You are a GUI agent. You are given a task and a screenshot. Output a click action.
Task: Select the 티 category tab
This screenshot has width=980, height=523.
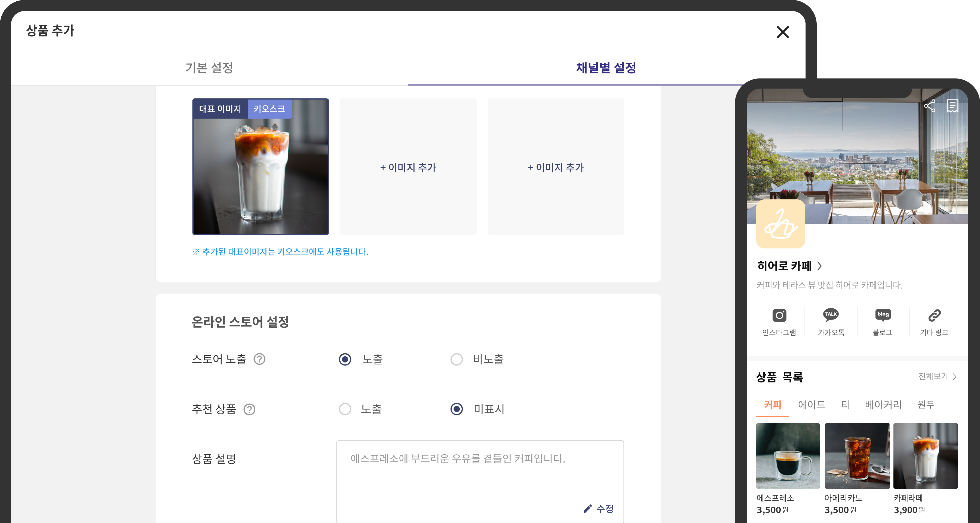[x=845, y=405]
